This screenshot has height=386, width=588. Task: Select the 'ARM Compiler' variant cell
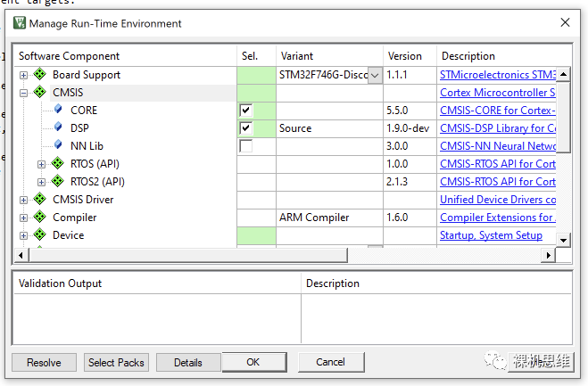coord(329,218)
